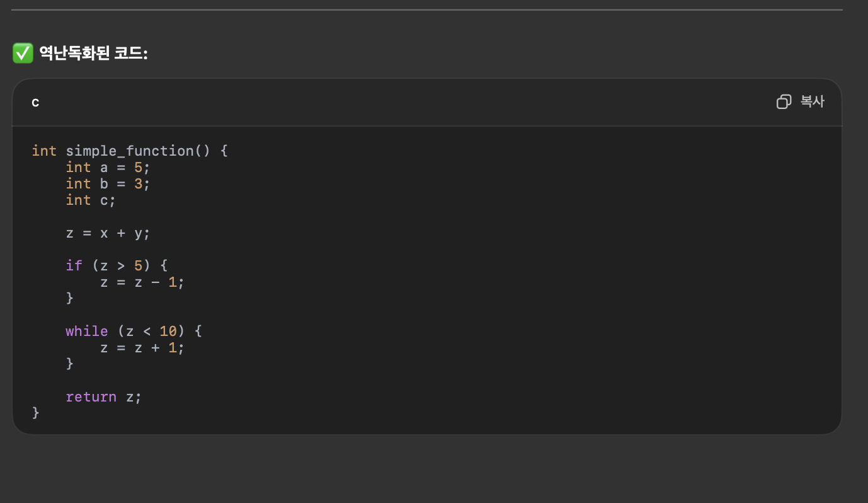Click the line declaring int a = 5
Viewport: 868px width, 503px height.
(108, 168)
